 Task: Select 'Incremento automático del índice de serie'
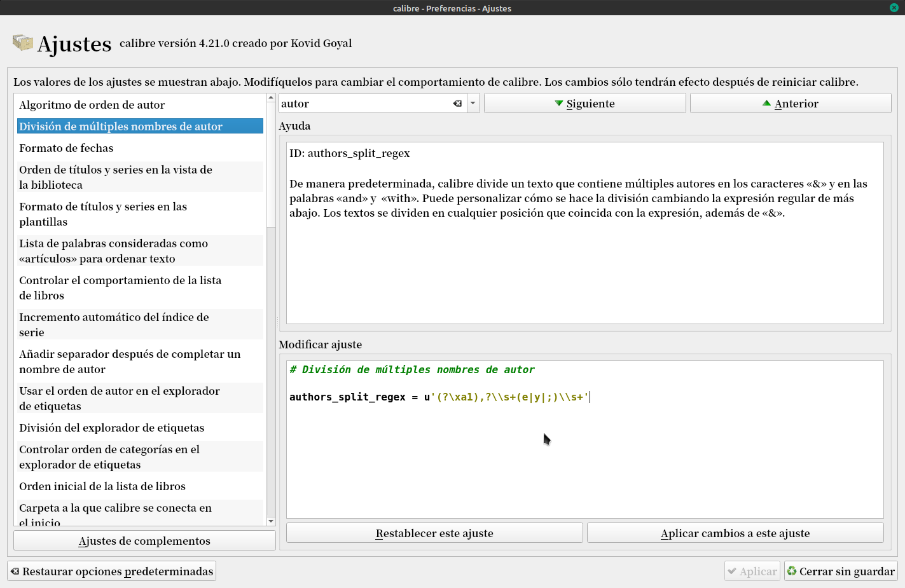tap(114, 324)
